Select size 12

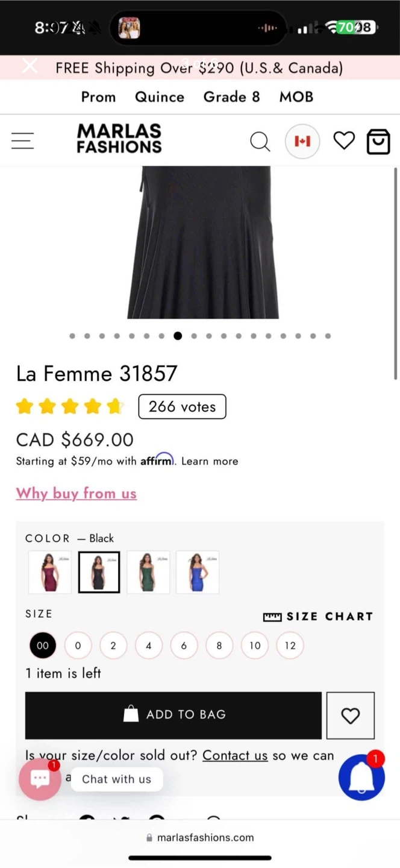click(290, 646)
